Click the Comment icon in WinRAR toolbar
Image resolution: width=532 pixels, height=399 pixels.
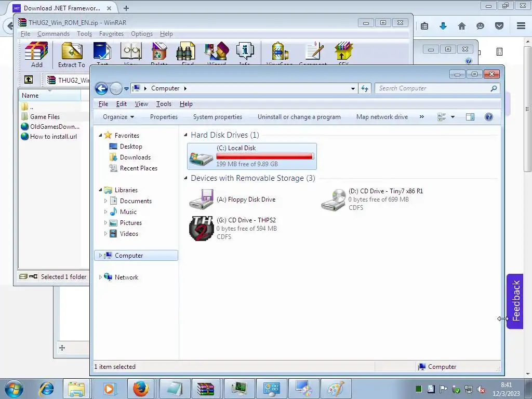pos(313,52)
